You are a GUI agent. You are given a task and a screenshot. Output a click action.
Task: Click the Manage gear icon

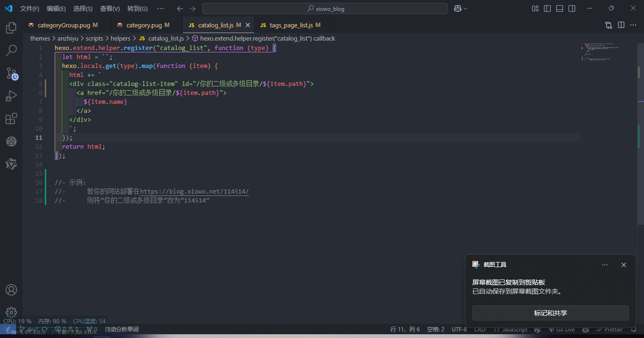click(x=11, y=312)
